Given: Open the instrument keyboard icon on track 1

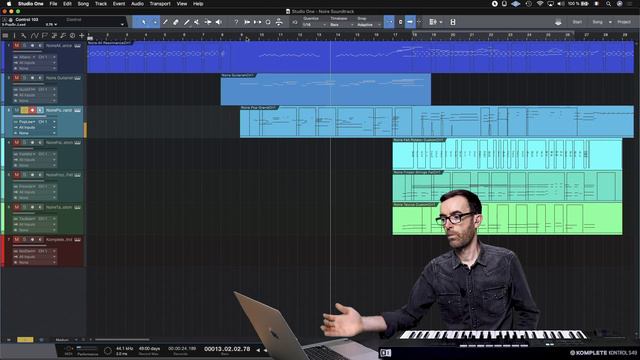Looking at the screenshot, I should (78, 46).
